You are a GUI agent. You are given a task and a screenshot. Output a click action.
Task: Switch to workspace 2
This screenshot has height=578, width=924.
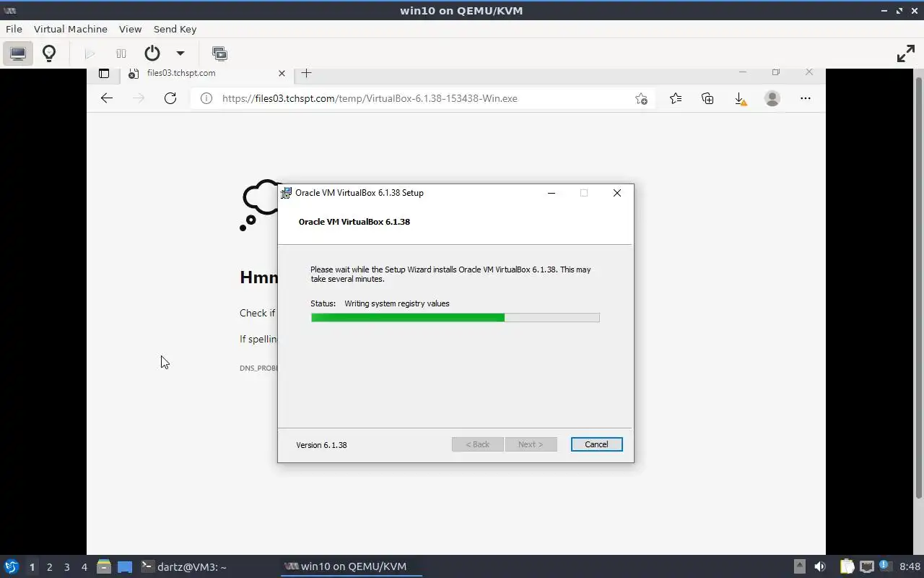(49, 567)
